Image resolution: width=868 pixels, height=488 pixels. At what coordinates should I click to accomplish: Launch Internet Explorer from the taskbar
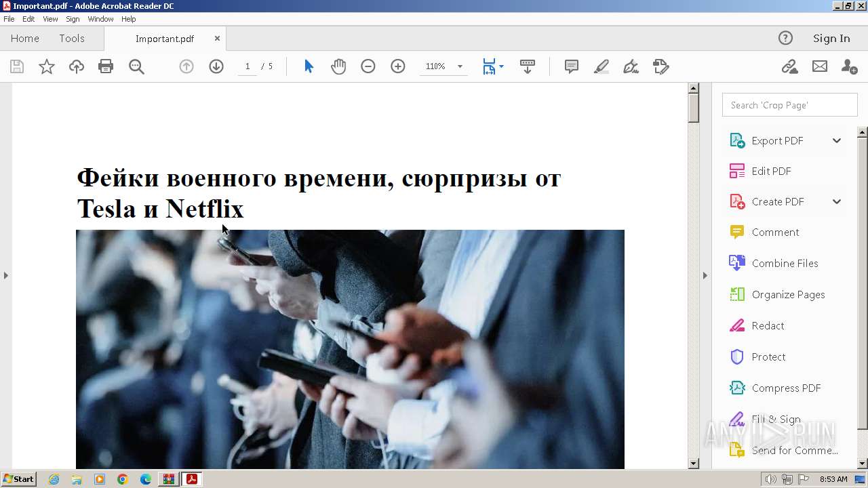pos(54,479)
